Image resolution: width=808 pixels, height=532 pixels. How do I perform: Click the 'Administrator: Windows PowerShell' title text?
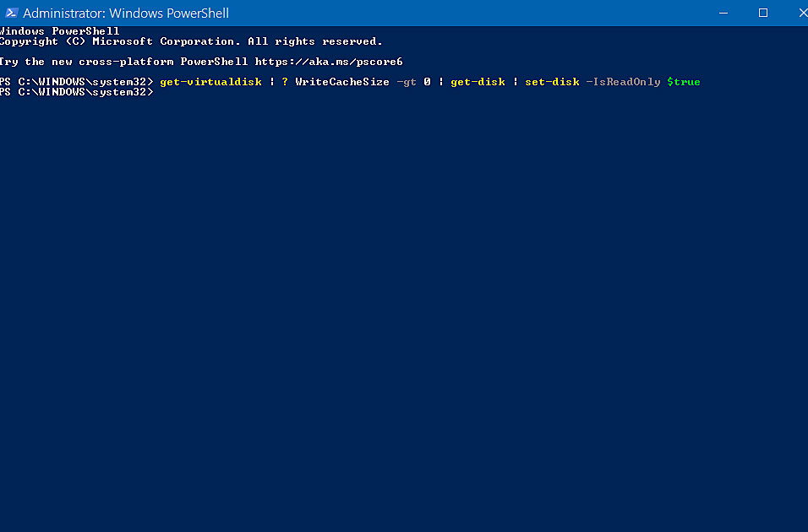point(126,13)
